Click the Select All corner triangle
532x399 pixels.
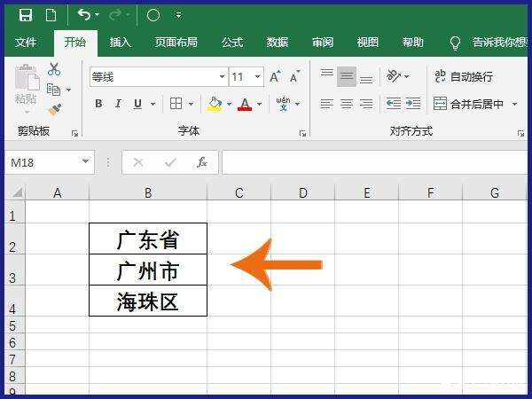click(17, 192)
